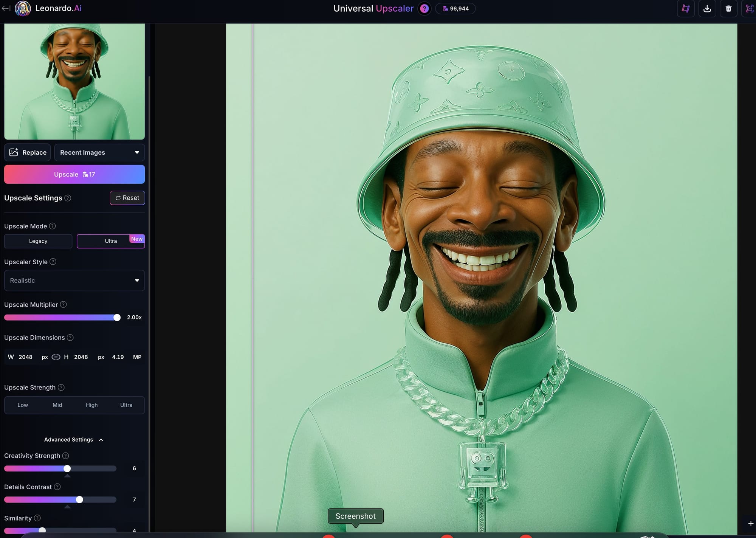This screenshot has height=538, width=756.
Task: Click the Replace image button
Action: coord(28,152)
